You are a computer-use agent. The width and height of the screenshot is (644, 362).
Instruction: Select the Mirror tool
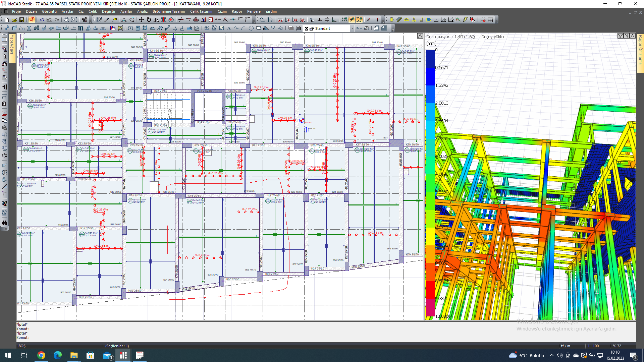[x=156, y=20]
